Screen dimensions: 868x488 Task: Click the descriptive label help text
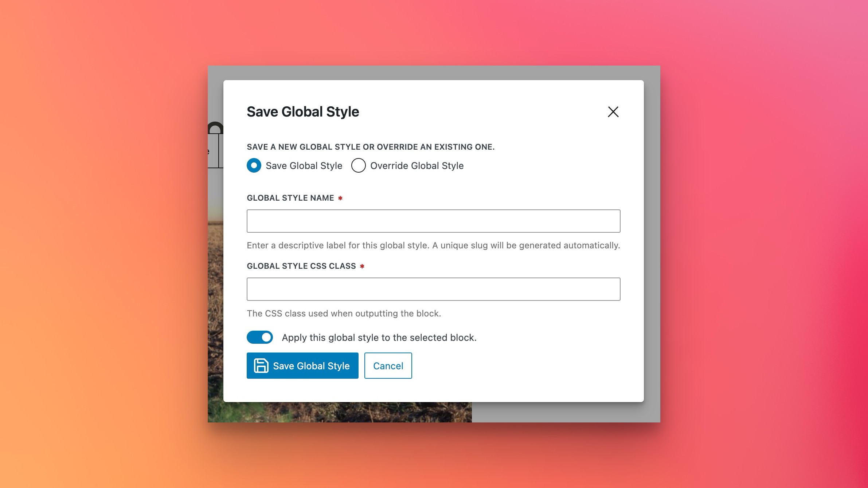point(433,245)
